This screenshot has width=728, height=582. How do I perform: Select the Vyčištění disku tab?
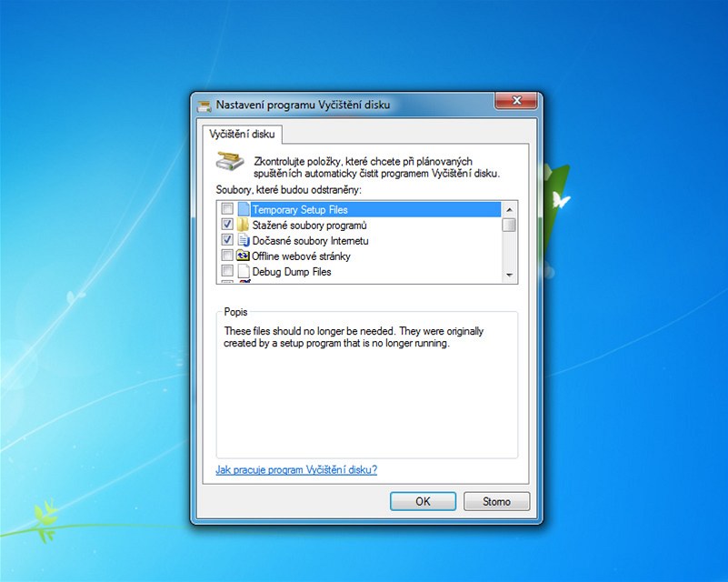[x=242, y=135]
